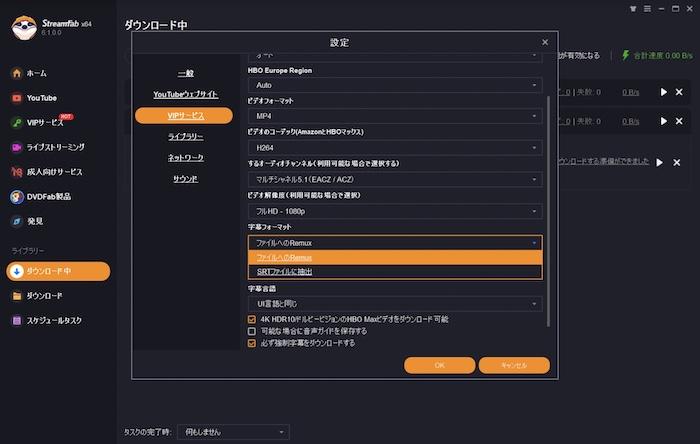Open the audio channel マルチチャネル5.1 dropdown
This screenshot has width=700, height=444.
point(395,179)
